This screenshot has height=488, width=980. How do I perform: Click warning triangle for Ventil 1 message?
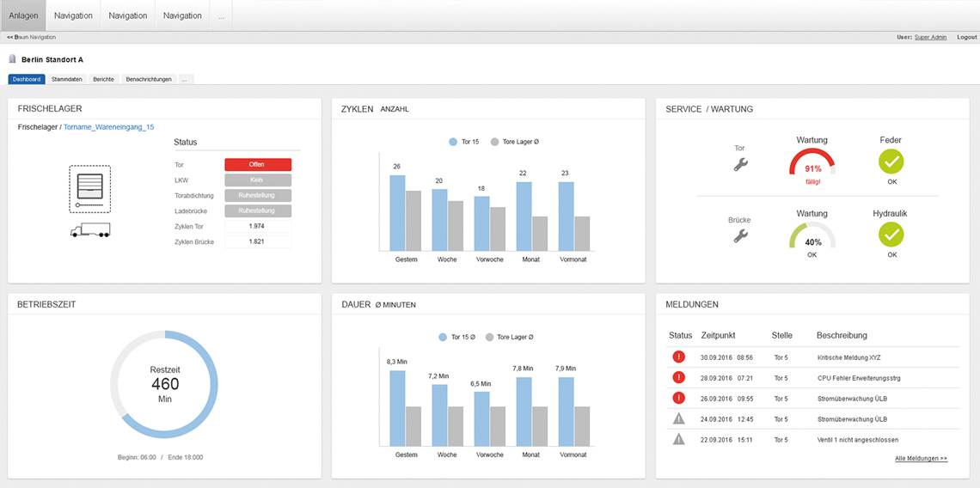click(678, 439)
